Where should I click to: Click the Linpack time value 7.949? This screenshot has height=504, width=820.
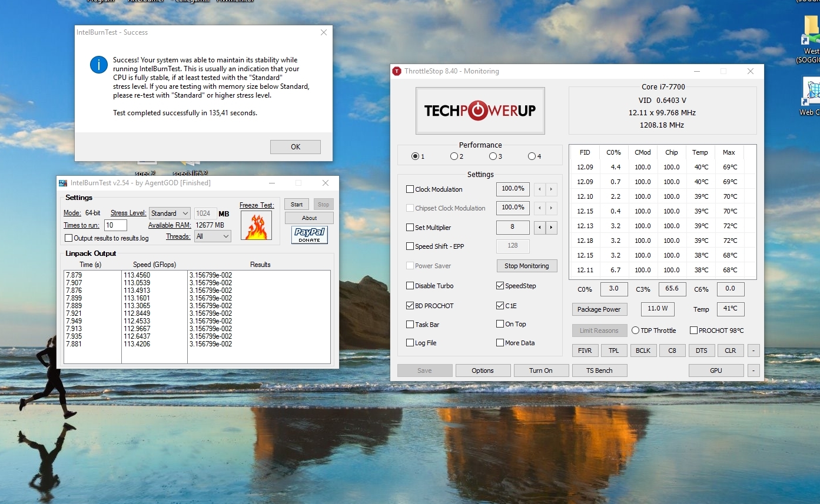coord(74,321)
